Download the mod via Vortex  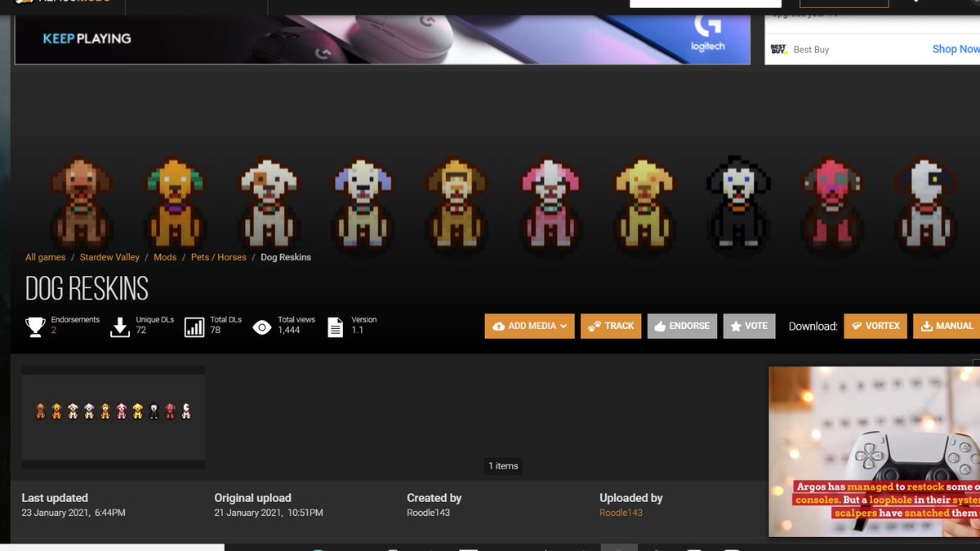pos(875,326)
